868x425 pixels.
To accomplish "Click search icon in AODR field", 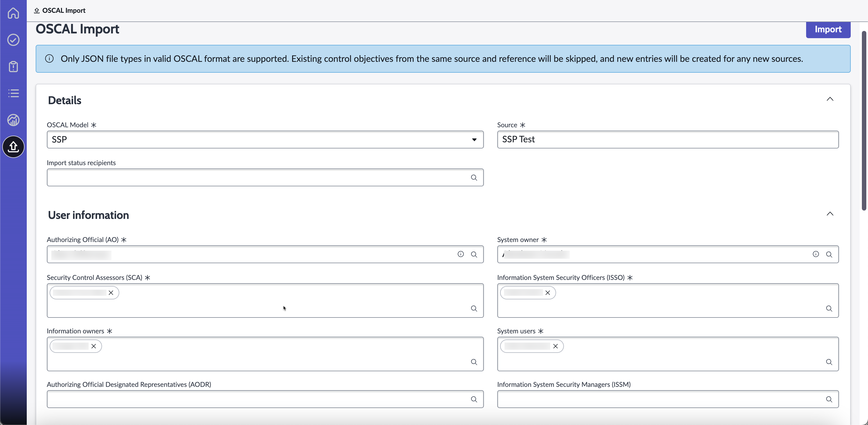I will click(x=474, y=399).
